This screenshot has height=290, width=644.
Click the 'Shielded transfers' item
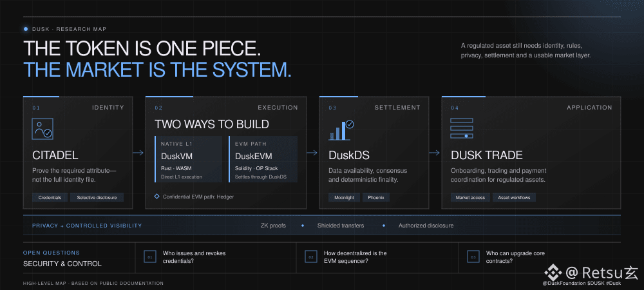pyautogui.click(x=341, y=226)
